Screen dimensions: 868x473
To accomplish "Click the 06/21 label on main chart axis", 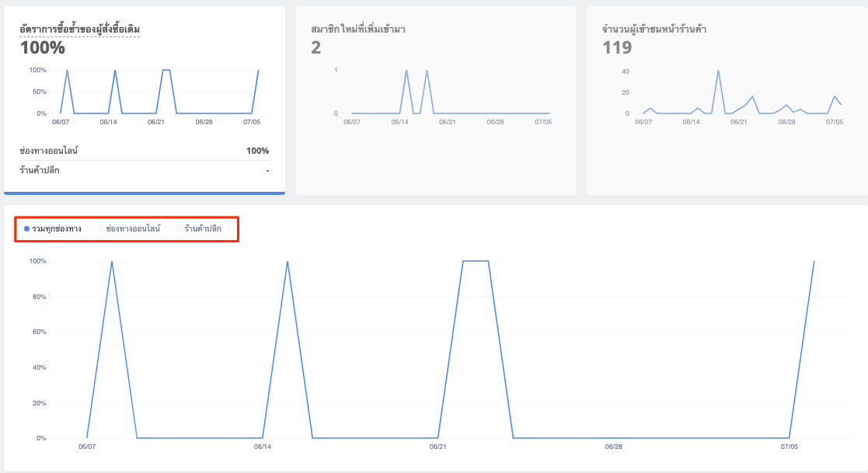I will (437, 447).
